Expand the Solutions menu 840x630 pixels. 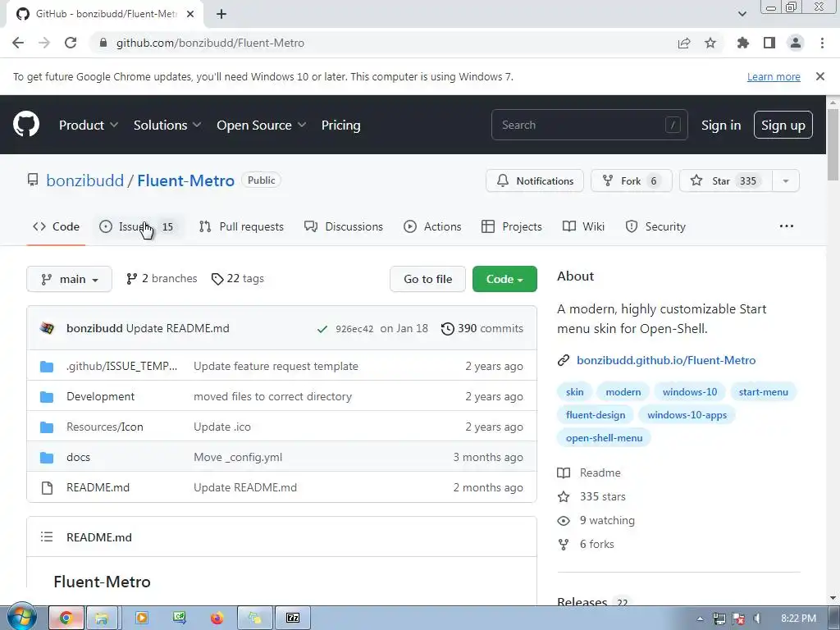click(167, 125)
